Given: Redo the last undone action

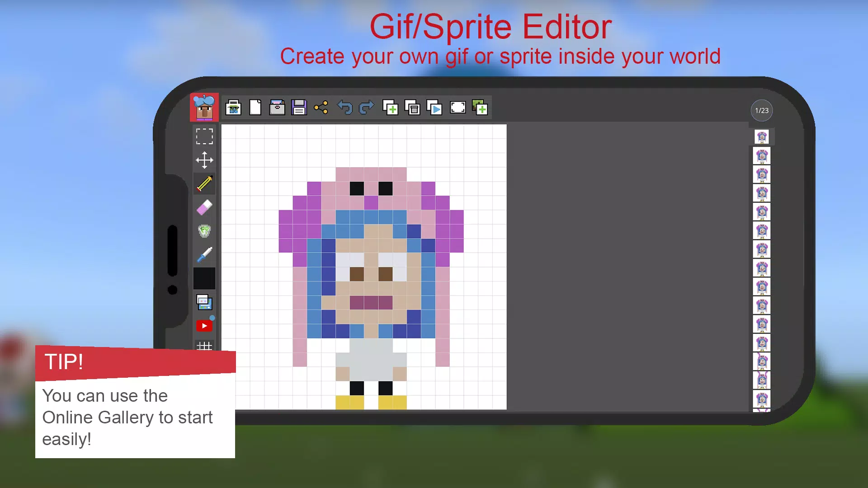Looking at the screenshot, I should click(x=367, y=108).
